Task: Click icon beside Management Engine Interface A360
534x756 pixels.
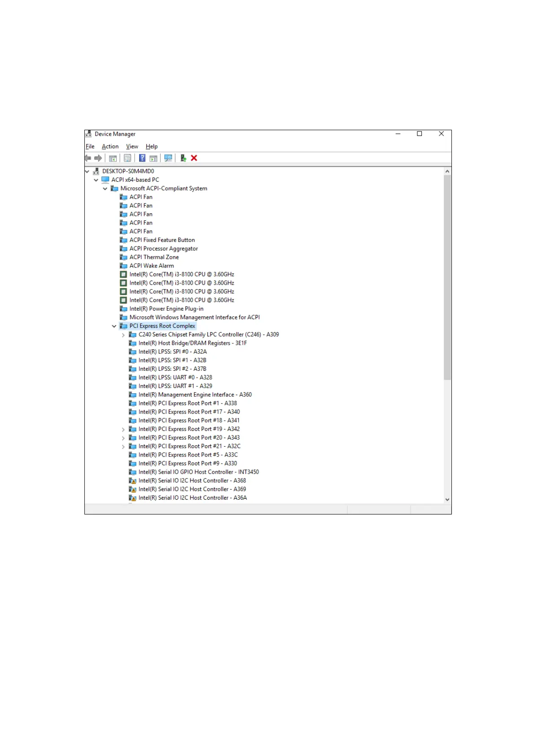Action: (x=132, y=395)
